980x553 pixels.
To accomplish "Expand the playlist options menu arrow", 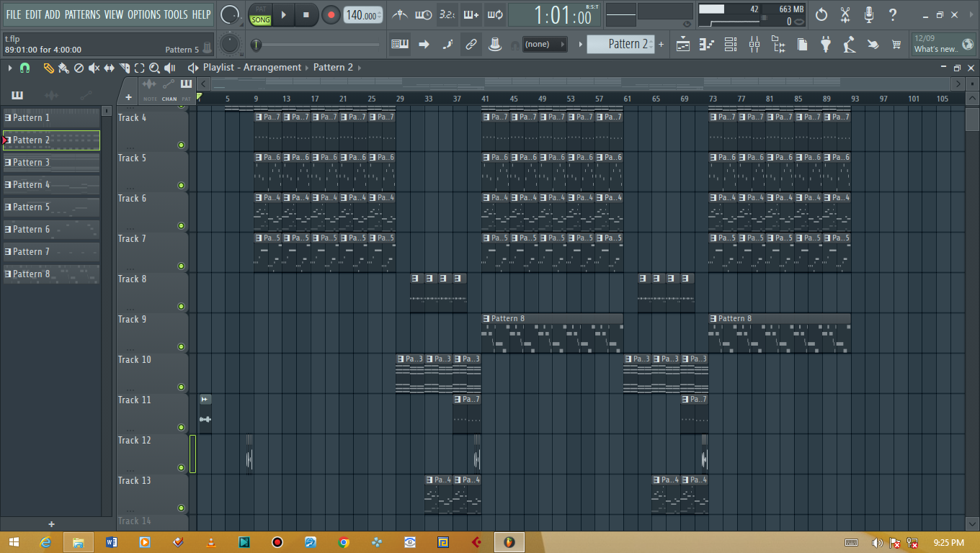I will click(x=10, y=68).
